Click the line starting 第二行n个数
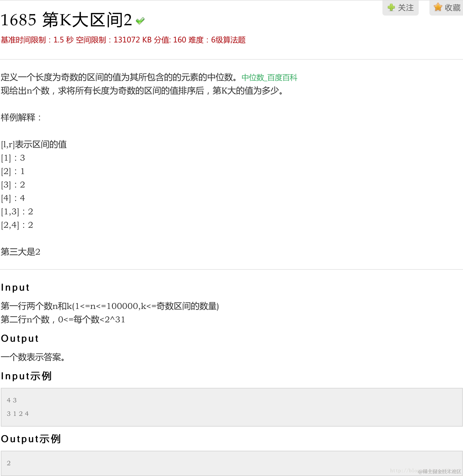463x476 pixels. pos(63,320)
